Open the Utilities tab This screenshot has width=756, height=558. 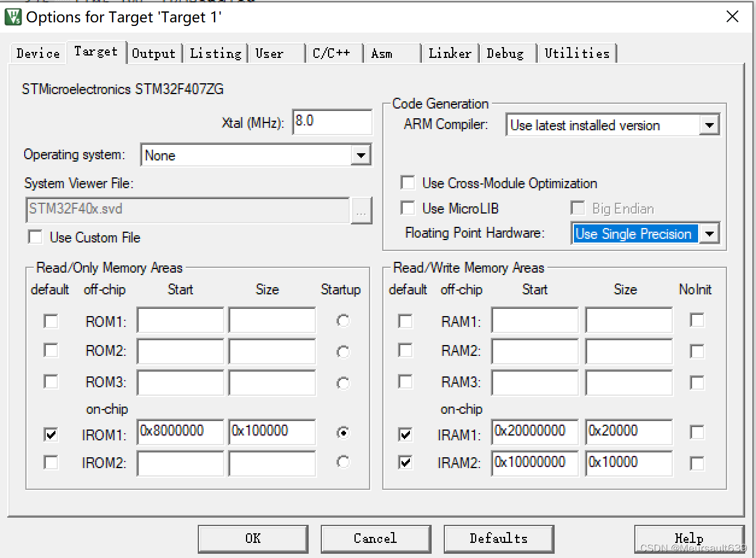click(x=577, y=53)
